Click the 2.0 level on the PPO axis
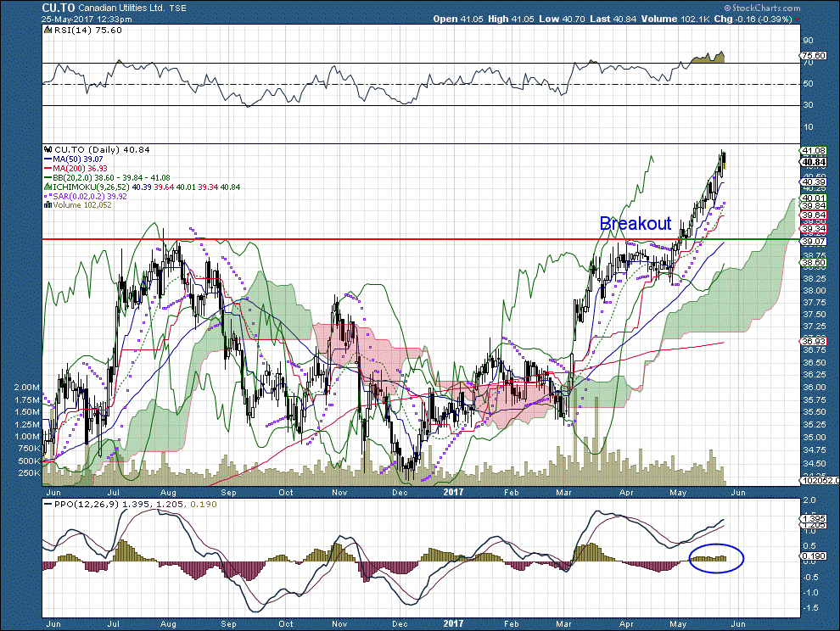 click(809, 500)
